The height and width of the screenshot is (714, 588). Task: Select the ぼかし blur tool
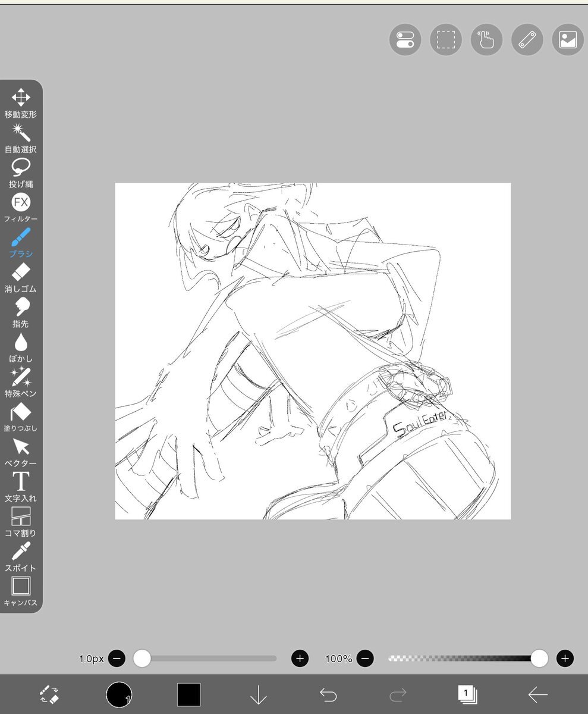pyautogui.click(x=21, y=347)
